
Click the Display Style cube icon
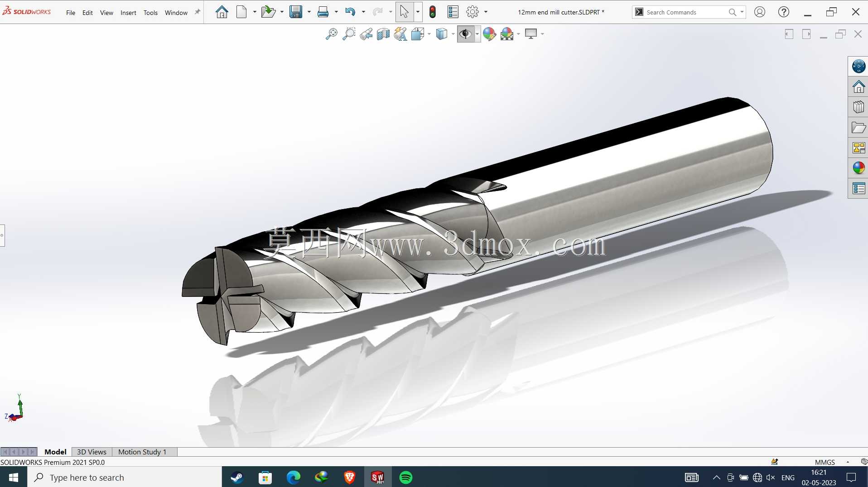[442, 34]
